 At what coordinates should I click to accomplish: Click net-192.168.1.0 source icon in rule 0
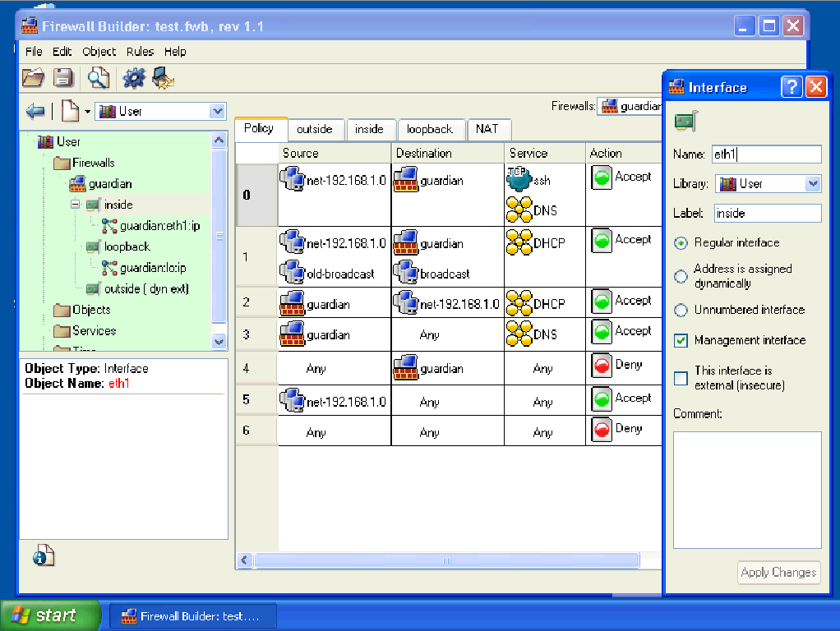pos(293,179)
